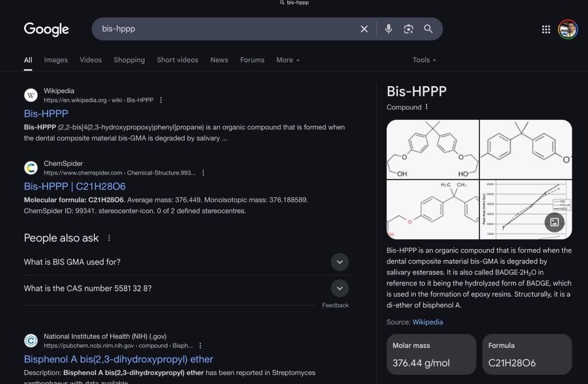Open the Google apps grid
588x384 pixels.
546,29
